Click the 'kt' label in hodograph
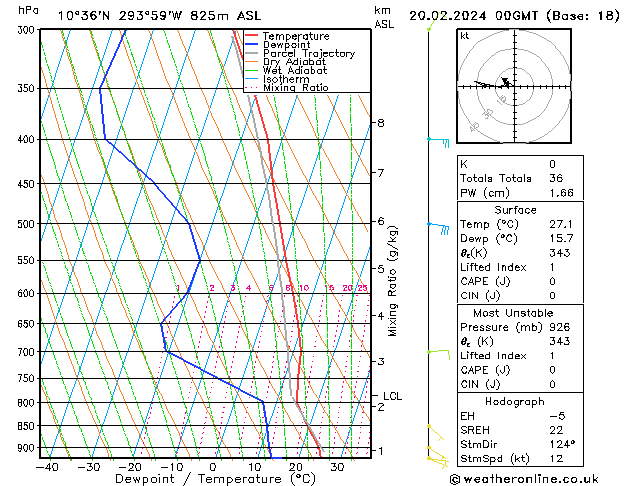The width and height of the screenshot is (629, 486). pyautogui.click(x=465, y=36)
